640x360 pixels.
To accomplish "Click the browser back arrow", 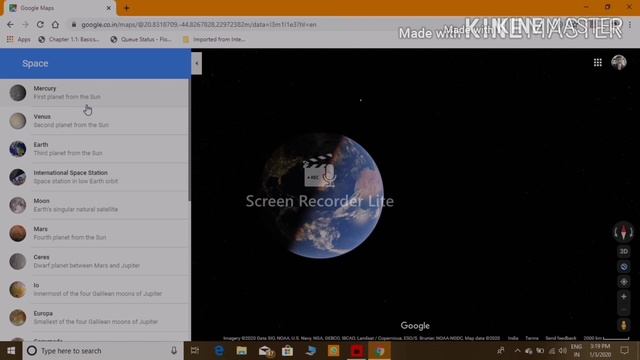I will coord(10,24).
